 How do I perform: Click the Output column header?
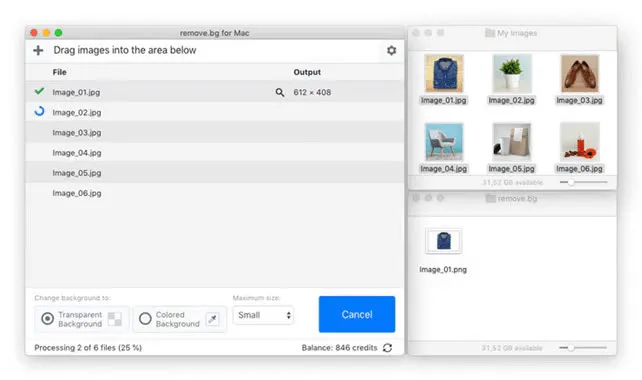click(x=307, y=72)
